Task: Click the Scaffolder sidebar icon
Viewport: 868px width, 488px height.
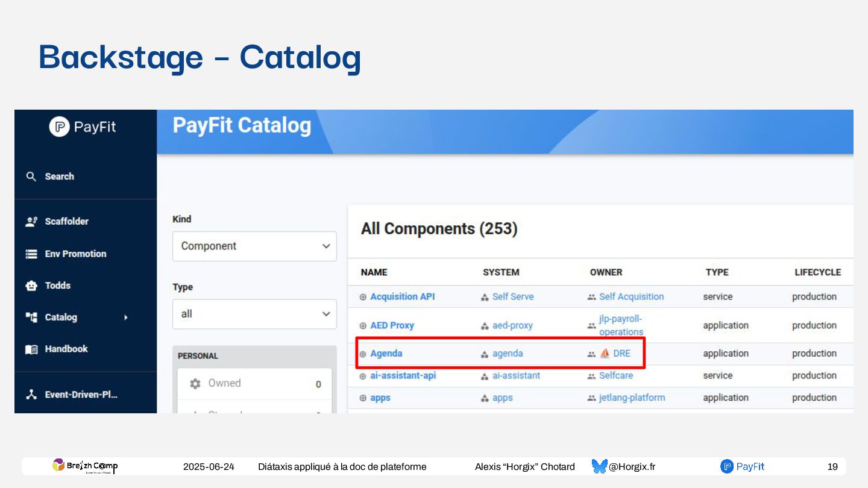Action: (31, 221)
